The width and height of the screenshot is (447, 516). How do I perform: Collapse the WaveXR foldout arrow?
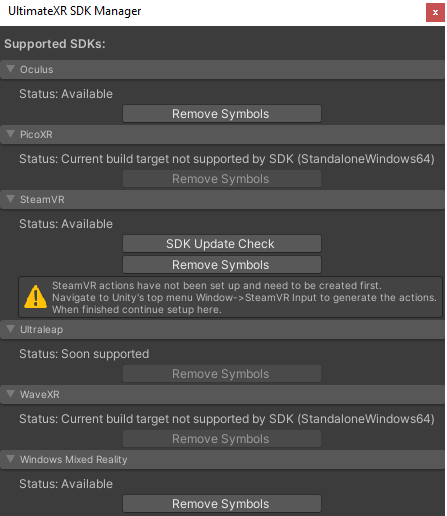click(11, 394)
